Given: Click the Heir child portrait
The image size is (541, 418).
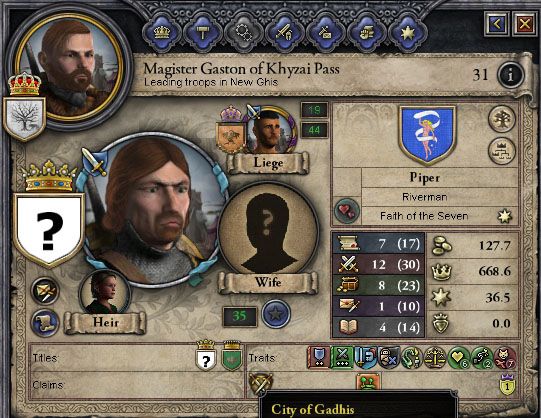Looking at the screenshot, I should pyautogui.click(x=105, y=293).
